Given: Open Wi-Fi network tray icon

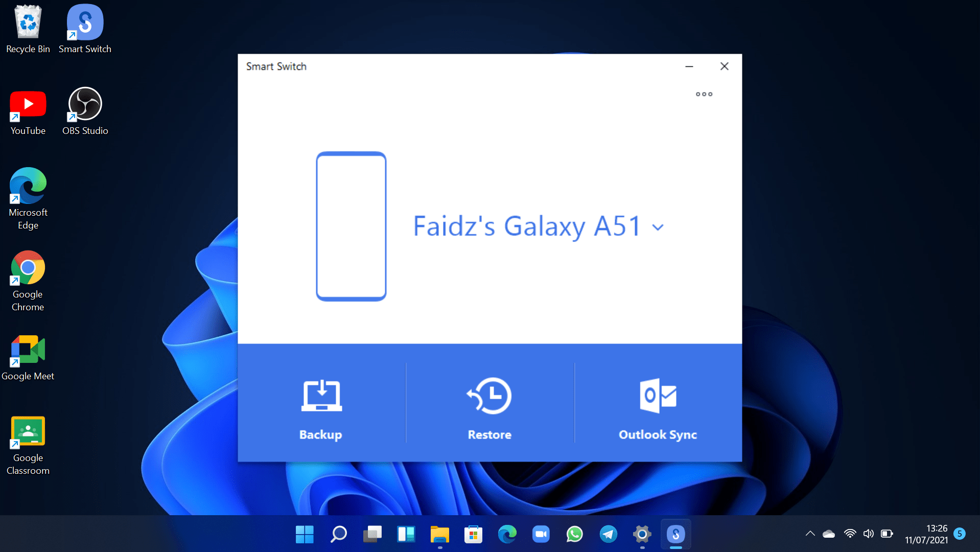Looking at the screenshot, I should click(850, 534).
